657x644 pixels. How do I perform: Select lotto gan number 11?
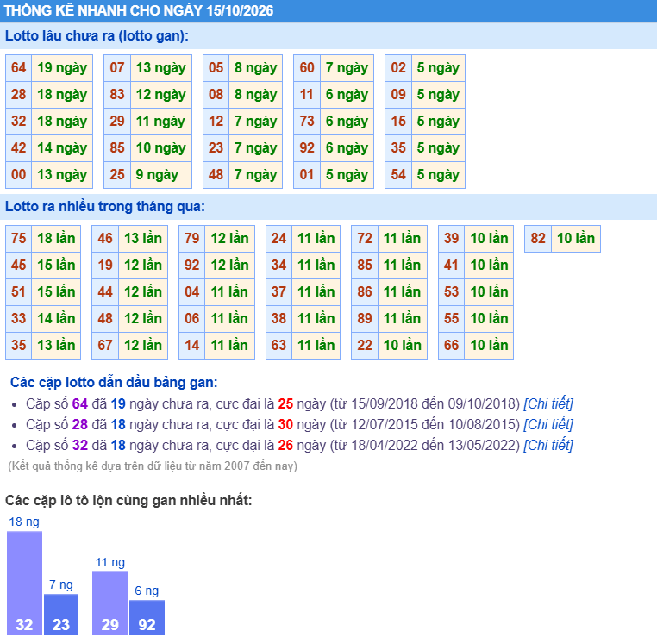(307, 95)
